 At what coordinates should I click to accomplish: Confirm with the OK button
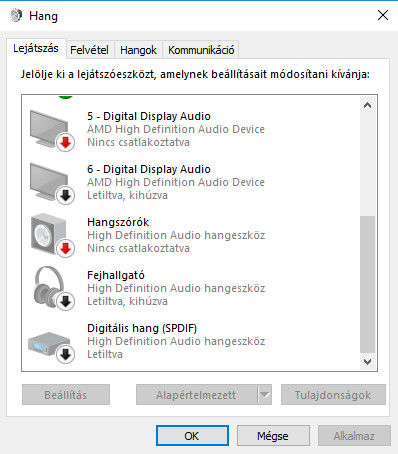point(192,436)
